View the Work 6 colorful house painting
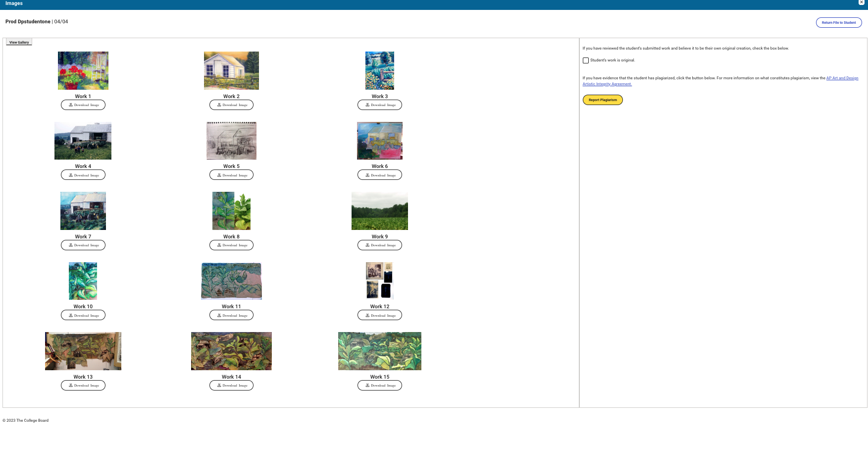This screenshot has height=450, width=868. coord(380,141)
